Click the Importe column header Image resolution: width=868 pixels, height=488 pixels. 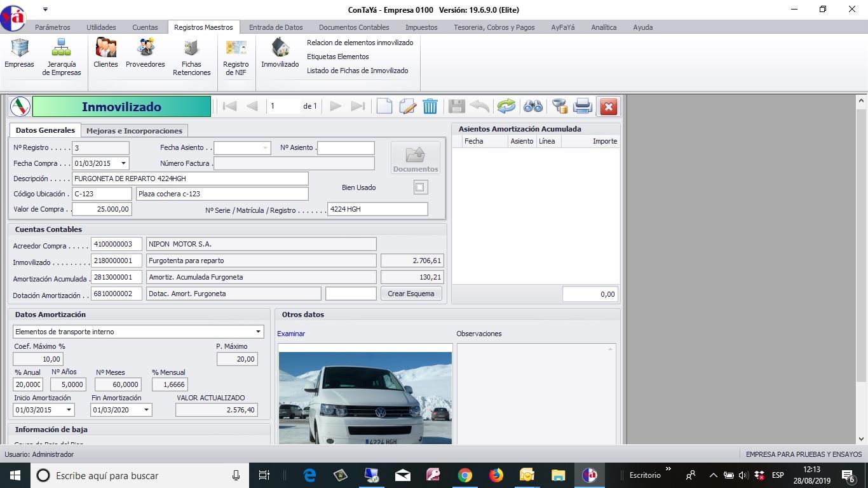[604, 141]
